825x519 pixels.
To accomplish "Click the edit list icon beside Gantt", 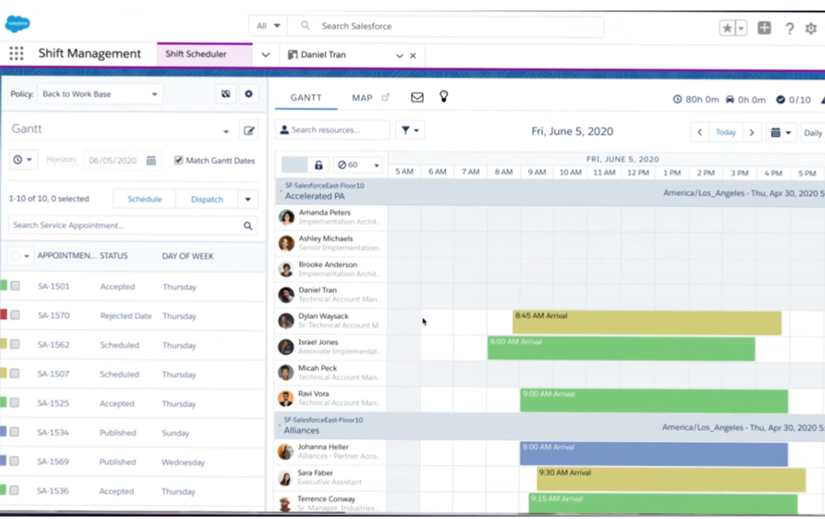I will click(249, 130).
